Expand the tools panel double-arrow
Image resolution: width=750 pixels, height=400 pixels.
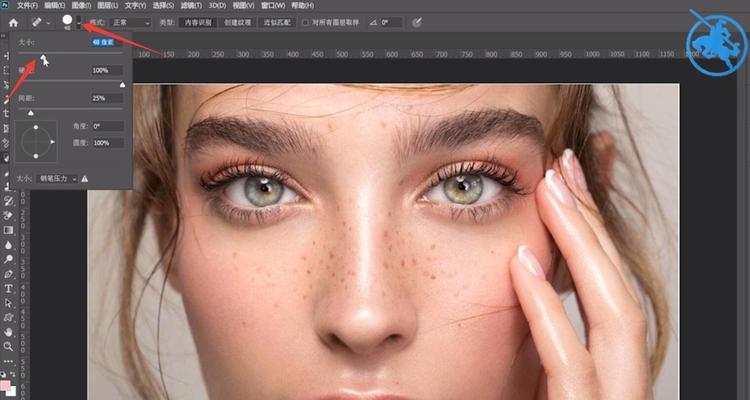click(4, 36)
